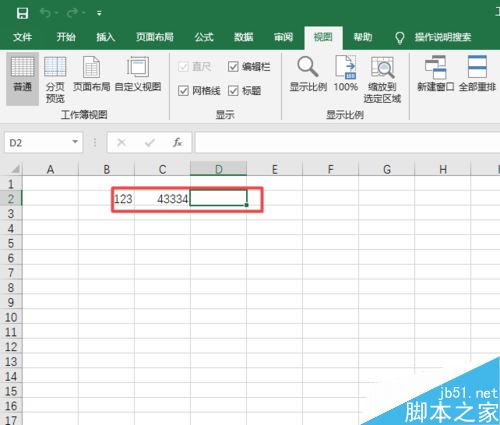Toggle the 直尺 checkbox
Screen dimensions: 500x425
[x=195, y=67]
